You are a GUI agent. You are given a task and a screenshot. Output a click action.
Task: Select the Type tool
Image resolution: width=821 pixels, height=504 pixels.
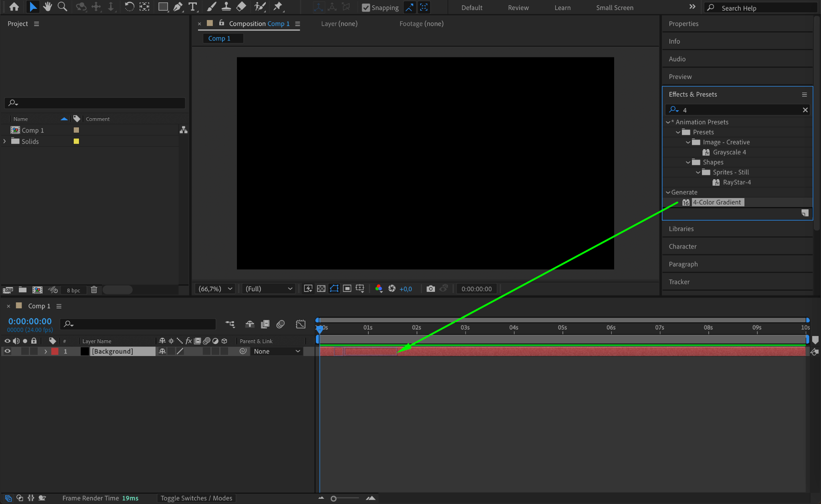coord(193,7)
